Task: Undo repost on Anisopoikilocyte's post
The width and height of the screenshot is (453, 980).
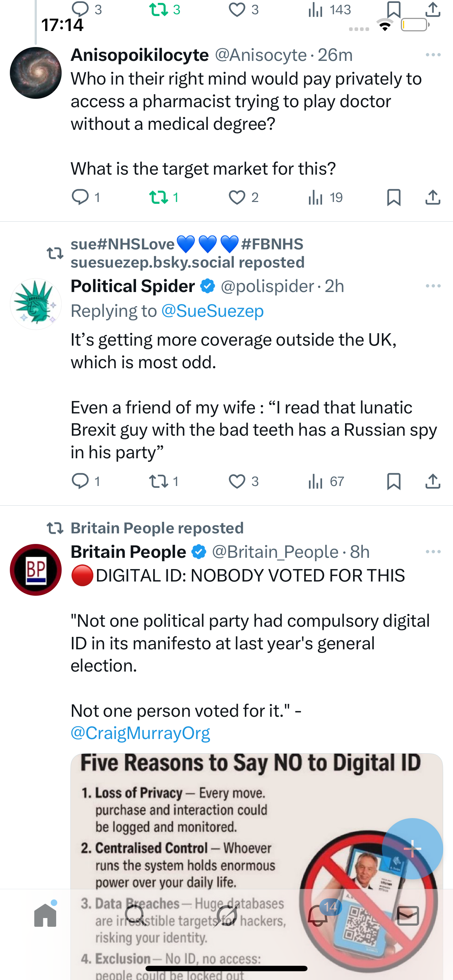Action: click(158, 197)
